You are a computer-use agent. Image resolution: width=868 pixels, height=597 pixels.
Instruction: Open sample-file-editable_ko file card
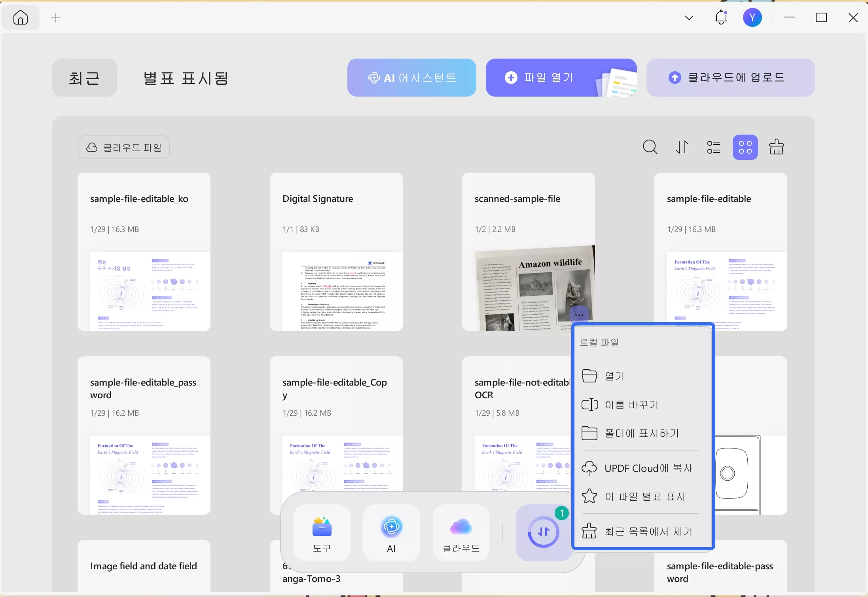click(144, 252)
